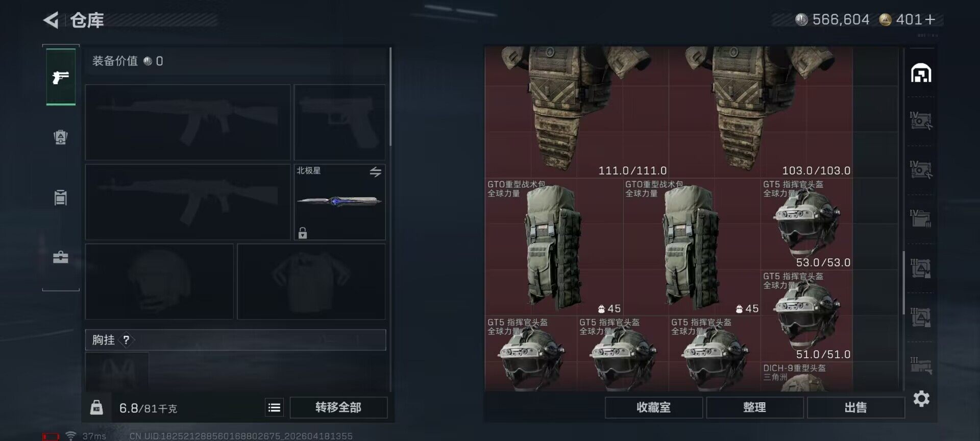Click the 转移全部 button
Screen dimensions: 980x441
pos(338,407)
